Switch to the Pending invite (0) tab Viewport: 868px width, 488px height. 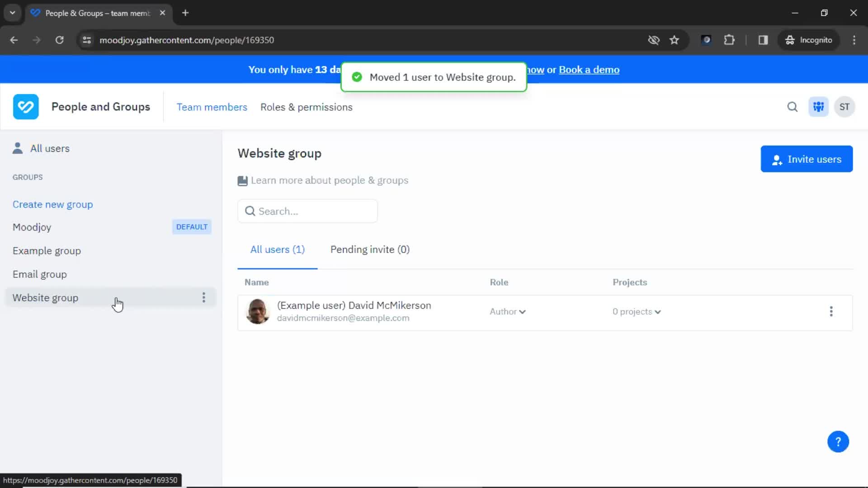[369, 249]
